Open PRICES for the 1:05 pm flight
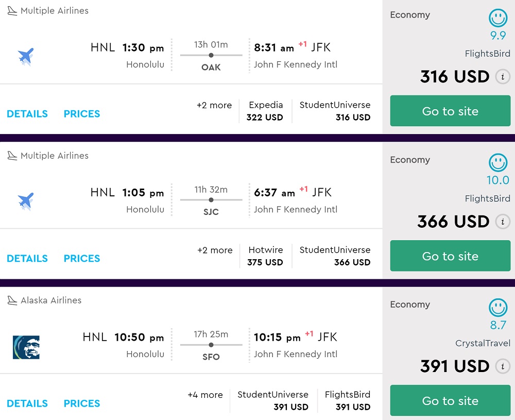Viewport: 515px width, 420px height. coord(82,259)
